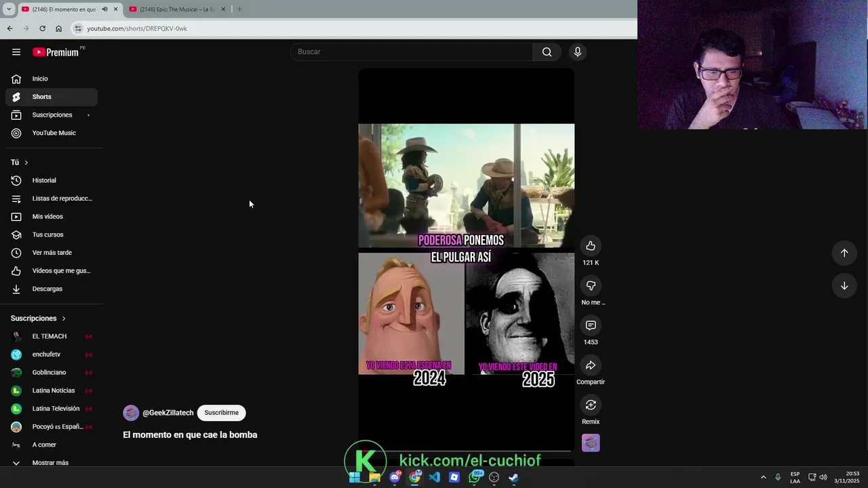Expand the Tú section chevron
The width and height of the screenshot is (868, 488).
coord(26,163)
